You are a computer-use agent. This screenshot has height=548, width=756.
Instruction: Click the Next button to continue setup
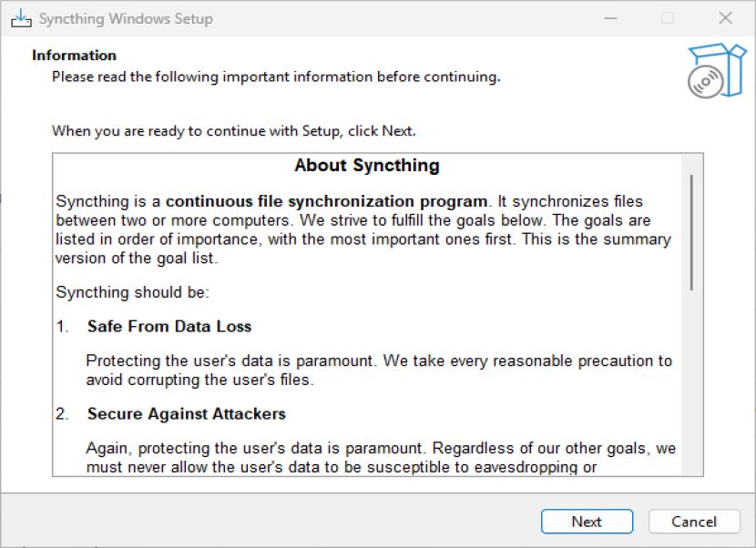587,522
